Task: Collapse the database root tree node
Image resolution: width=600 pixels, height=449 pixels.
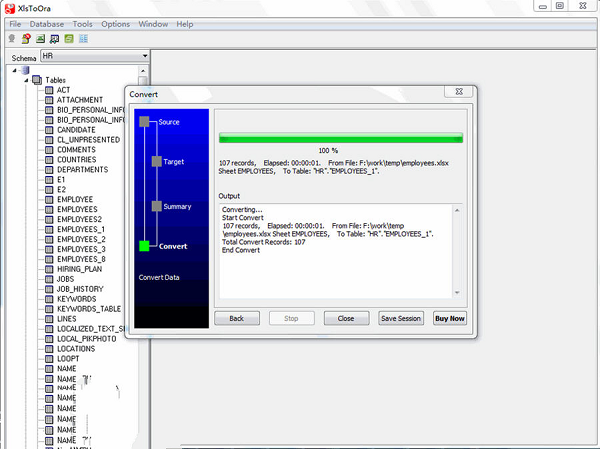Action: tap(13, 70)
